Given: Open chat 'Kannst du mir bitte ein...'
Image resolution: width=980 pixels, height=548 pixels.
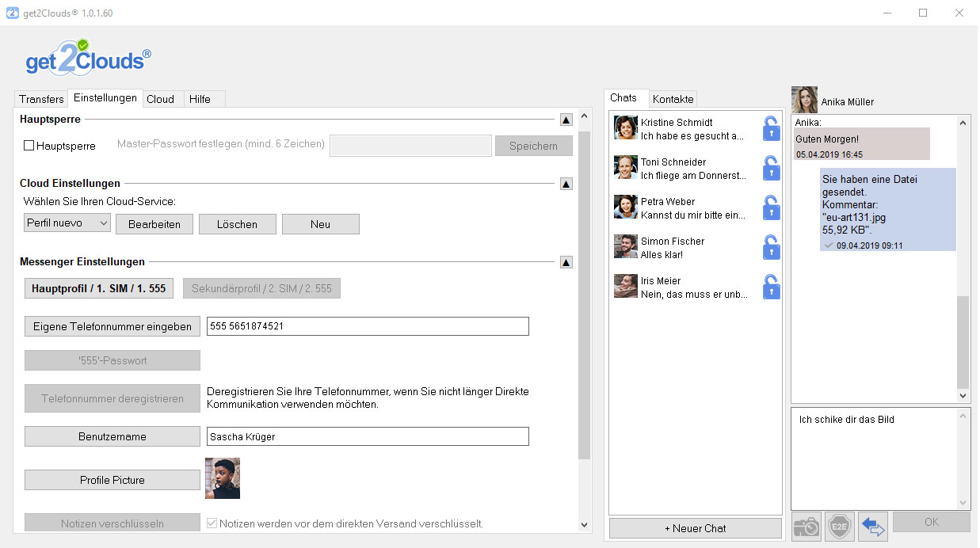Looking at the screenshot, I should coord(696,207).
